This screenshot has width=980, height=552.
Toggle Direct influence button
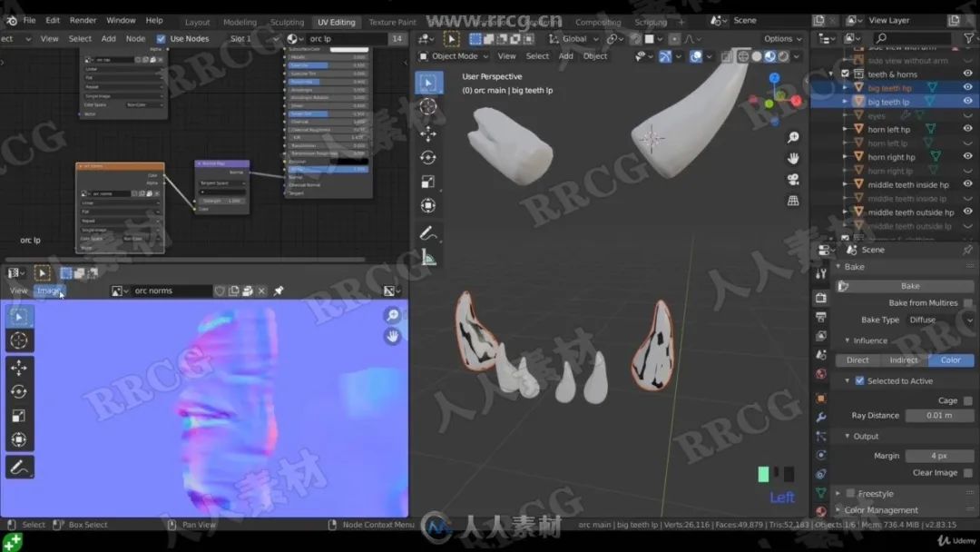[857, 360]
